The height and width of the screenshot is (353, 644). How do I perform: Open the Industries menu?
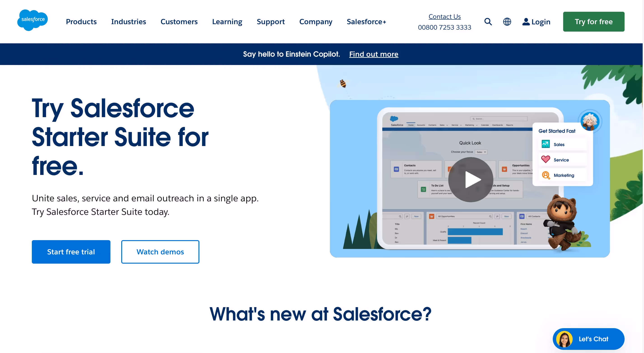pyautogui.click(x=128, y=22)
